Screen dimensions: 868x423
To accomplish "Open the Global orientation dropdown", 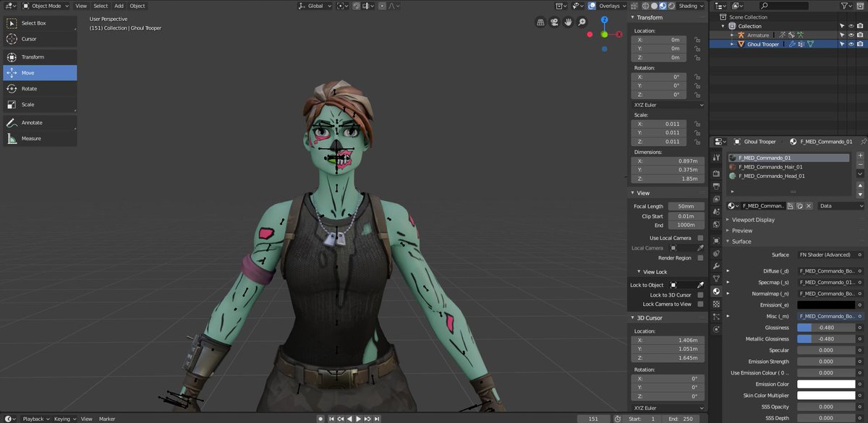I will coord(315,6).
